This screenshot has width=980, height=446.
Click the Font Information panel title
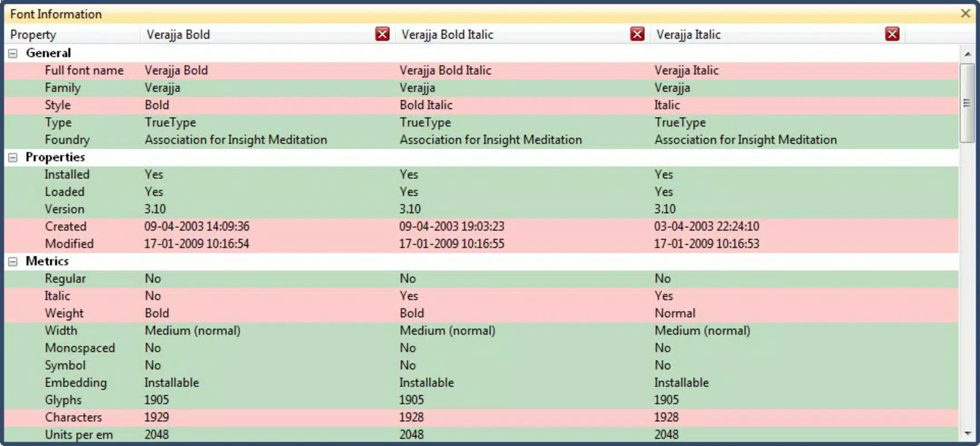pyautogui.click(x=56, y=14)
